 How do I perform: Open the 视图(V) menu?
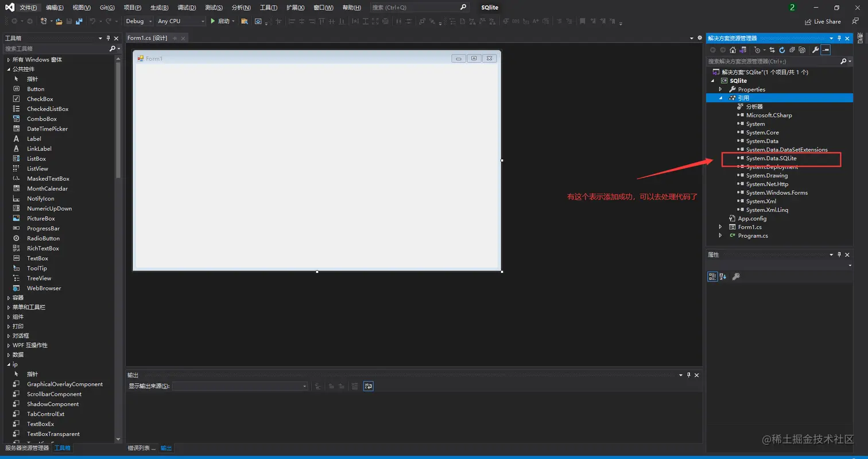(x=82, y=7)
